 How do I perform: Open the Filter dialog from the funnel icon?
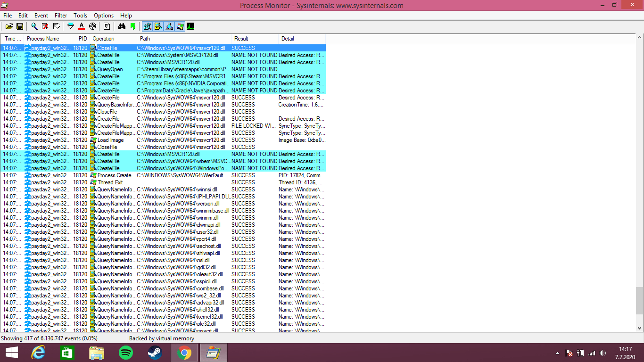click(x=71, y=26)
